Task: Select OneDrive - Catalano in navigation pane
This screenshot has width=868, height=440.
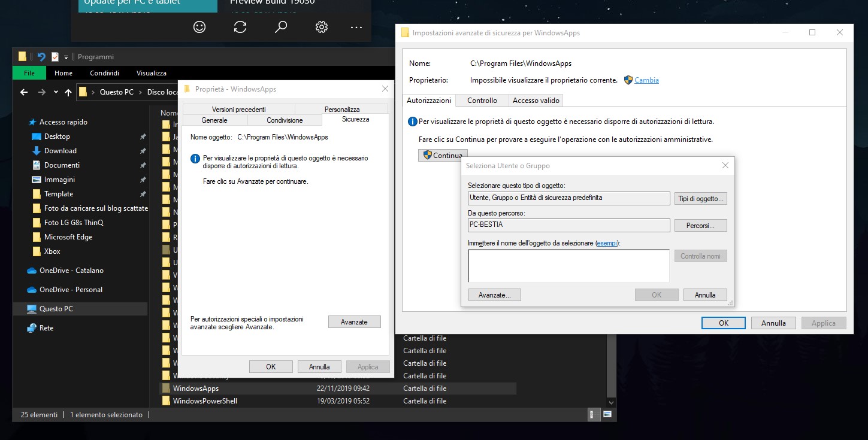Action: 71,271
